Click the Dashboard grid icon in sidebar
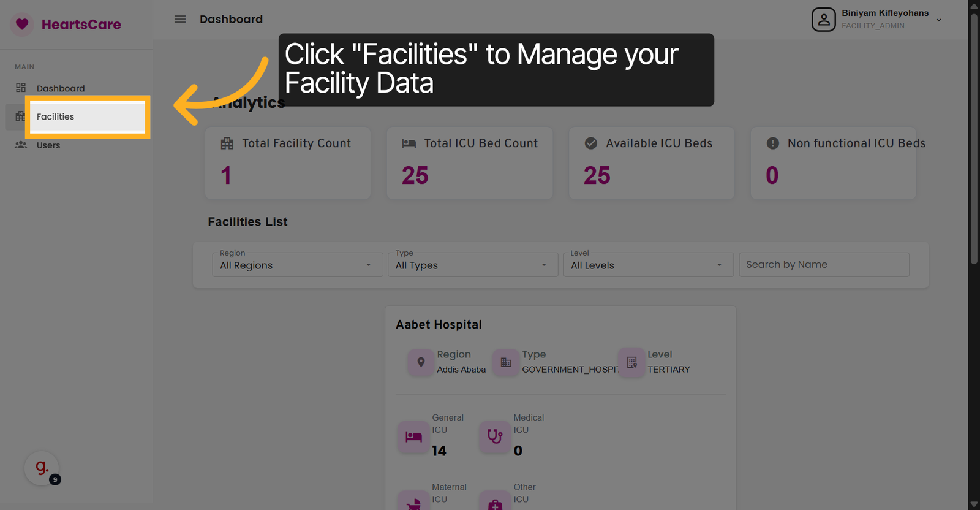Viewport: 980px width, 510px height. click(21, 88)
